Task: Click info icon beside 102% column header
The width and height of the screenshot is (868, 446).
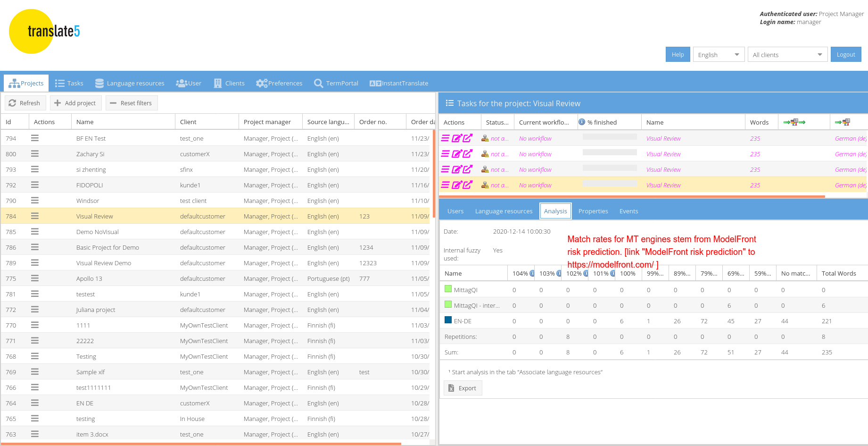Action: tap(586, 273)
